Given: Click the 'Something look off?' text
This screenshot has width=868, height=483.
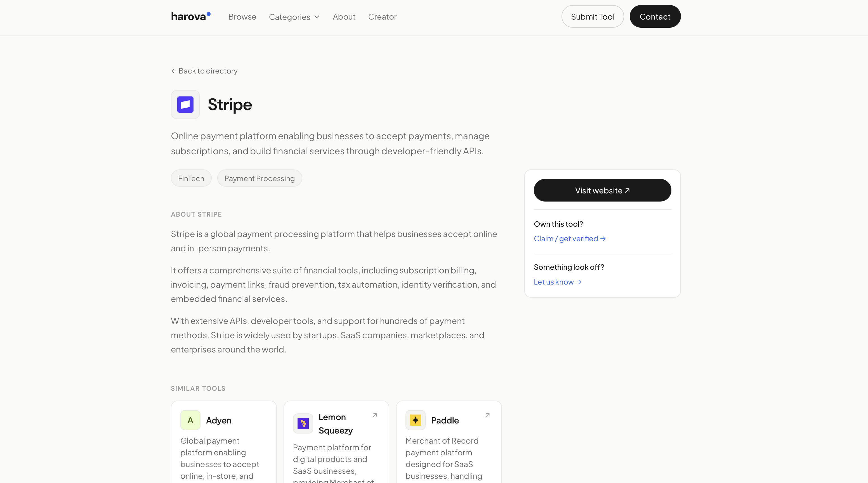Looking at the screenshot, I should (569, 267).
